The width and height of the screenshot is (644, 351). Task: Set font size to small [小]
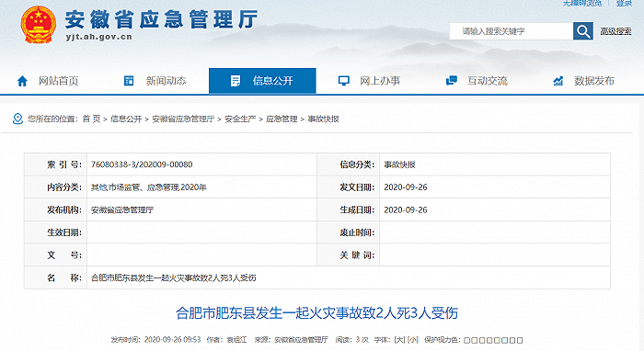413,340
